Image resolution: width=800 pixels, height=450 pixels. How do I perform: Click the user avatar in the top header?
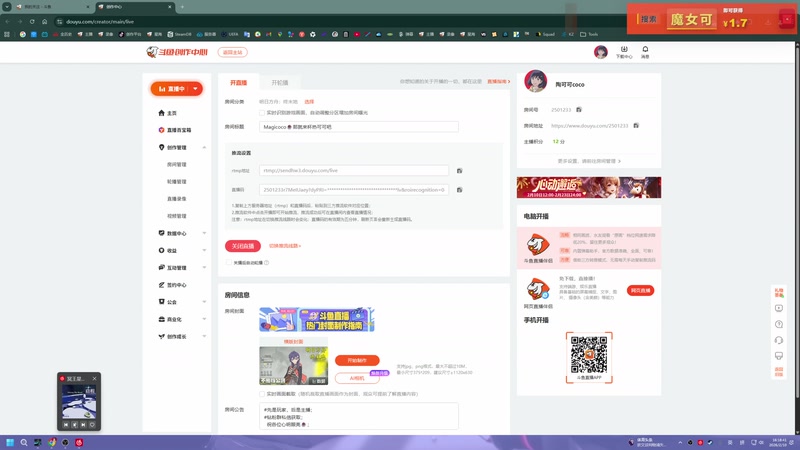[x=601, y=52]
